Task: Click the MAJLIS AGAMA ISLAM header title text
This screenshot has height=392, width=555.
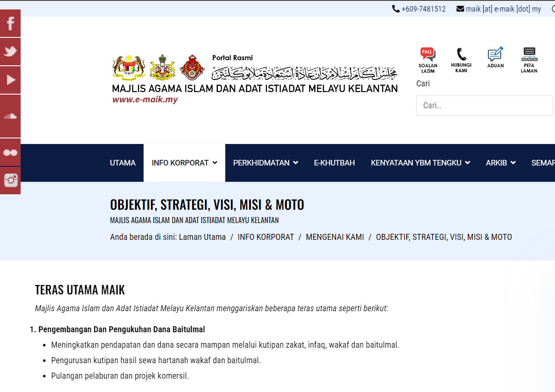Action: click(x=255, y=89)
